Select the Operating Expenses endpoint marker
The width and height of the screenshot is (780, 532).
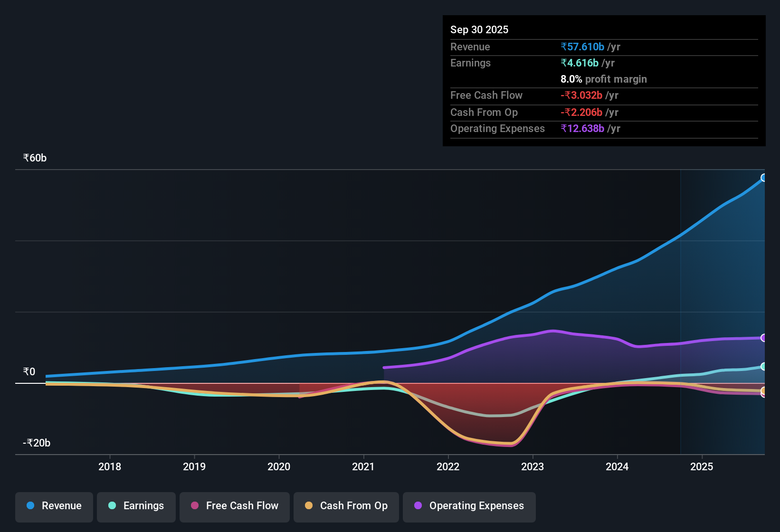(x=764, y=338)
